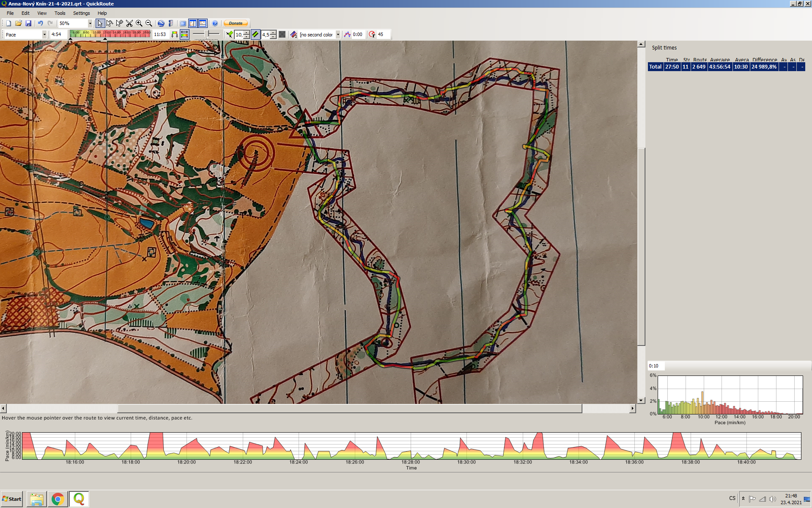Redo the last undone action
This screenshot has height=508, width=812.
(50, 23)
